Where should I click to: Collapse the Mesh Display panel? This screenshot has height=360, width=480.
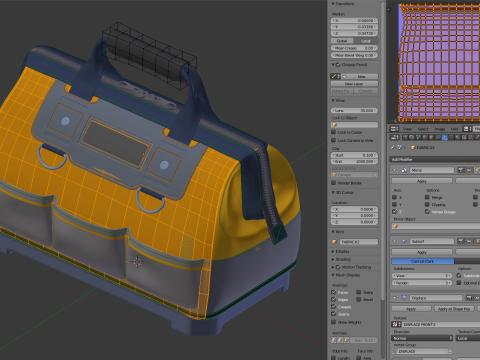point(333,275)
